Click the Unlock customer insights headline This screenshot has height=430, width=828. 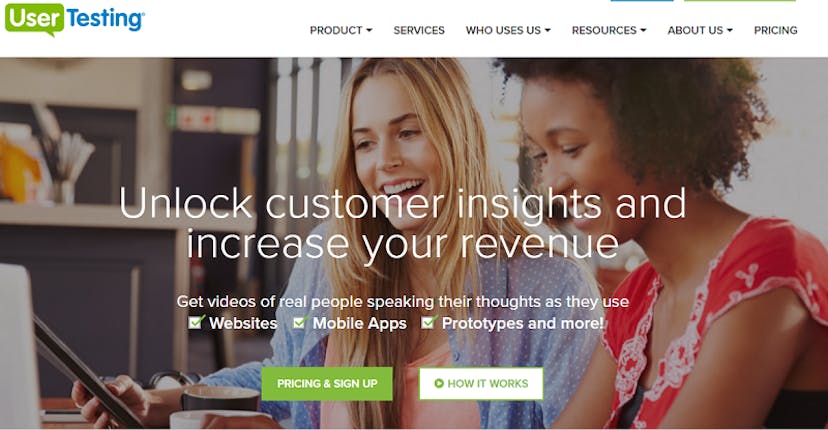click(x=402, y=224)
